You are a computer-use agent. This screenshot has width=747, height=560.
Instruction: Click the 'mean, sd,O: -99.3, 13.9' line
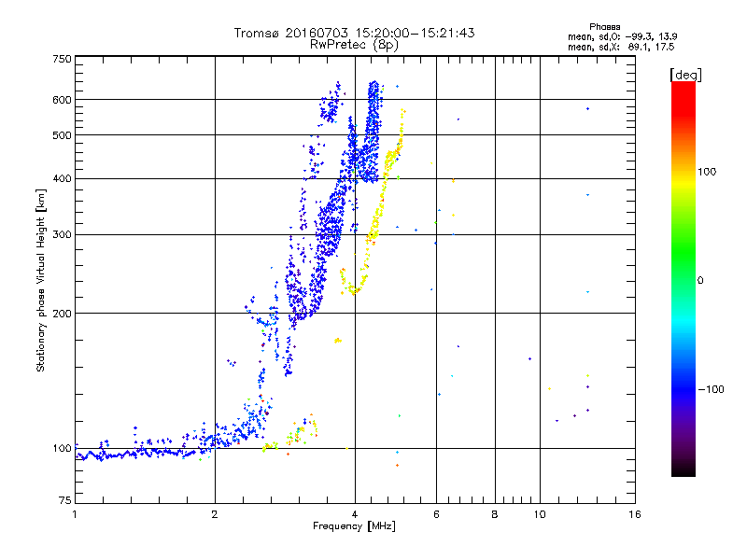pyautogui.click(x=622, y=36)
